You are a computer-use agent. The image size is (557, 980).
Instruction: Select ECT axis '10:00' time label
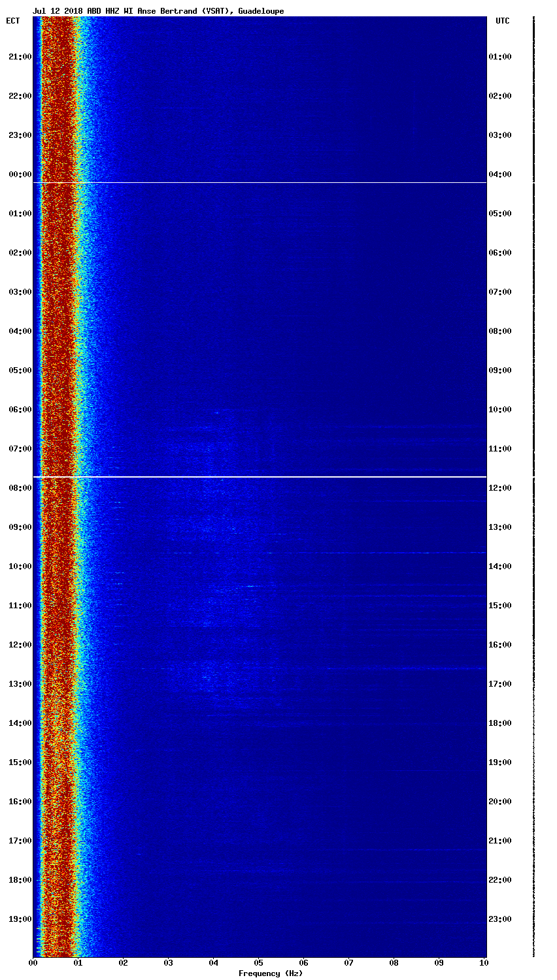20,566
